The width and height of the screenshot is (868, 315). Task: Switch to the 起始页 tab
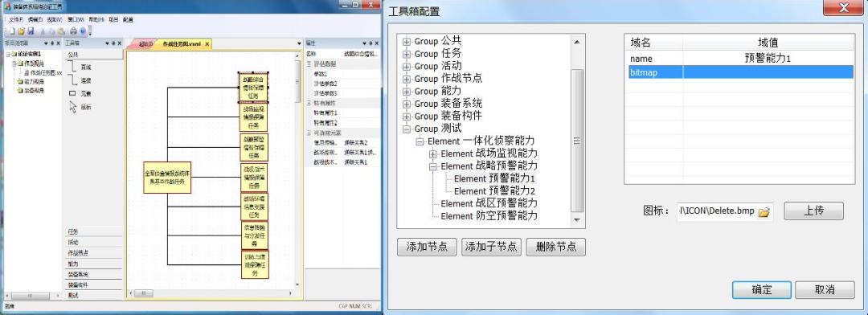[145, 43]
